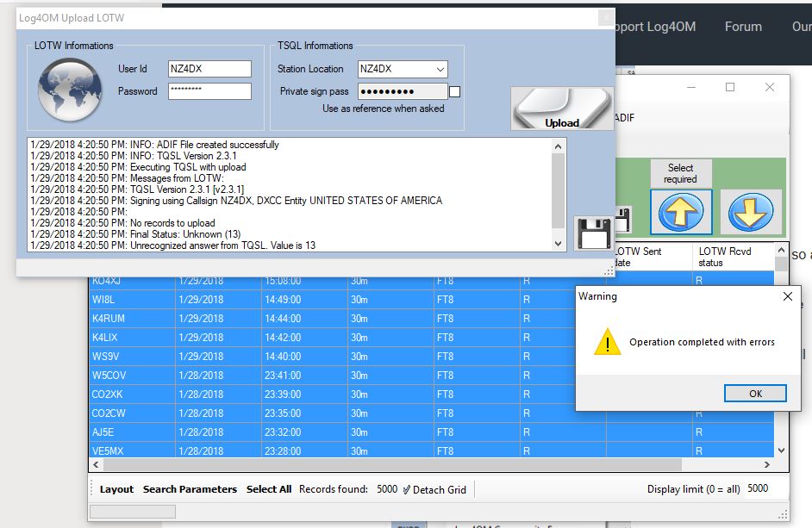
Task: Select the CO2CW callsign cell
Action: (x=132, y=413)
